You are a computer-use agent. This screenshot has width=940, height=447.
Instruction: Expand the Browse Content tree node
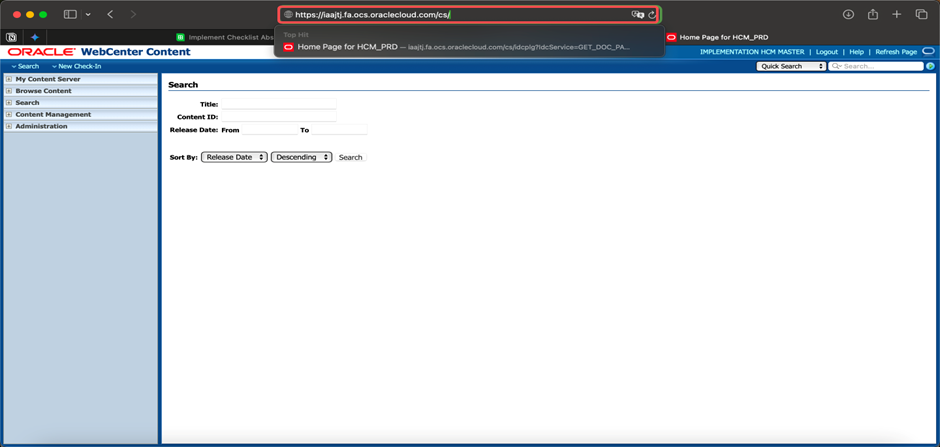coord(9,91)
